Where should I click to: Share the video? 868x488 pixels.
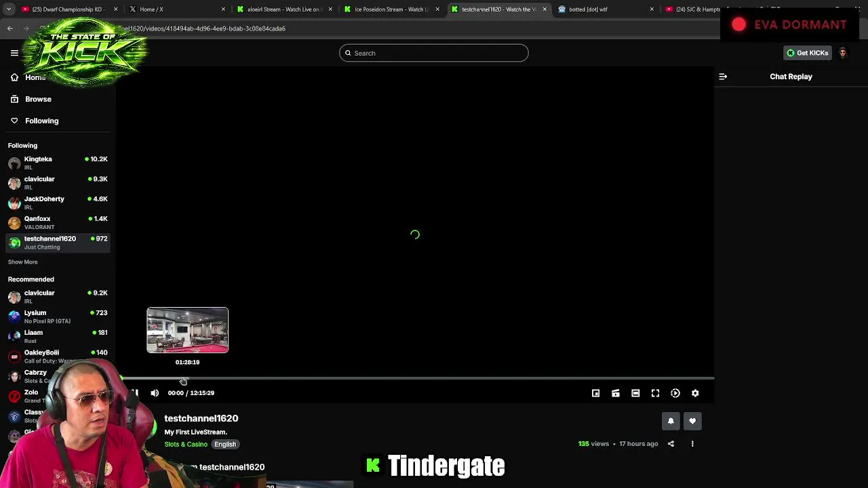[671, 444]
